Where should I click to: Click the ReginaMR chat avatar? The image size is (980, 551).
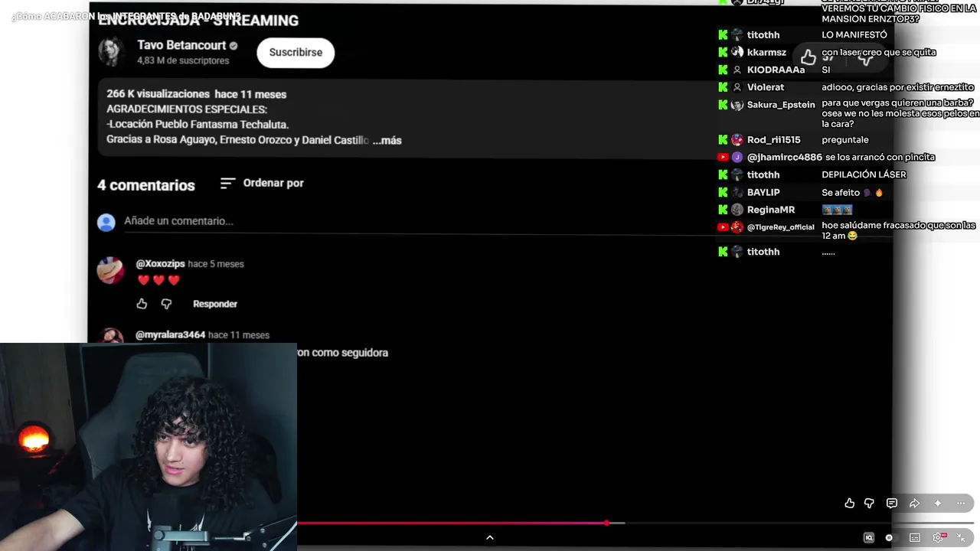point(737,210)
